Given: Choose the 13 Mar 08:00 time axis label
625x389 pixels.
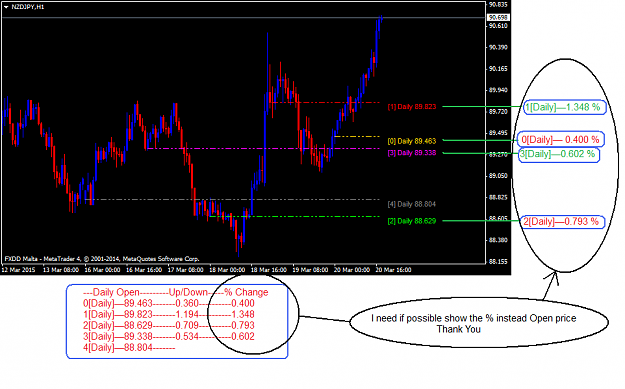Looking at the screenshot, I should [61, 270].
